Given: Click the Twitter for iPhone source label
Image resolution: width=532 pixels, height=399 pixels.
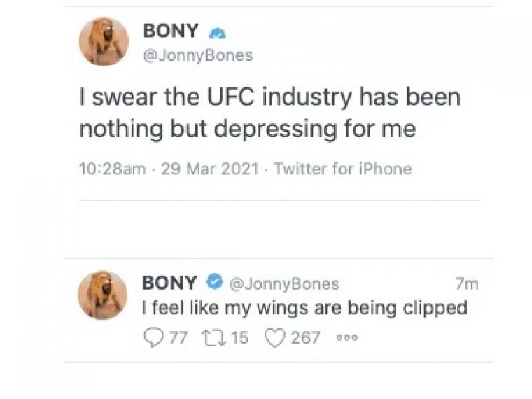Looking at the screenshot, I should pyautogui.click(x=343, y=169).
